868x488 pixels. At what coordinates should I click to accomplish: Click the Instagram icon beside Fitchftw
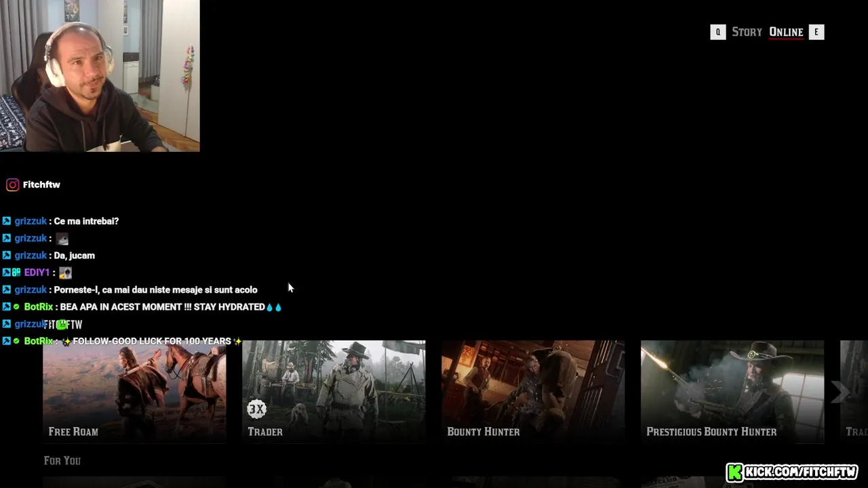pyautogui.click(x=12, y=184)
